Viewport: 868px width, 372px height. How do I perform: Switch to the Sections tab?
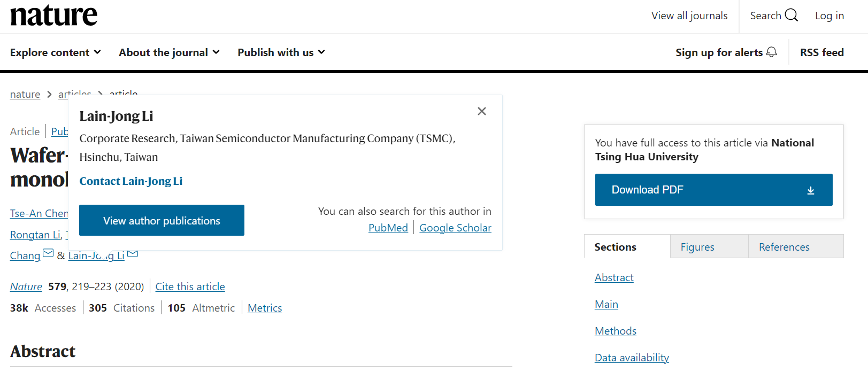pos(627,246)
